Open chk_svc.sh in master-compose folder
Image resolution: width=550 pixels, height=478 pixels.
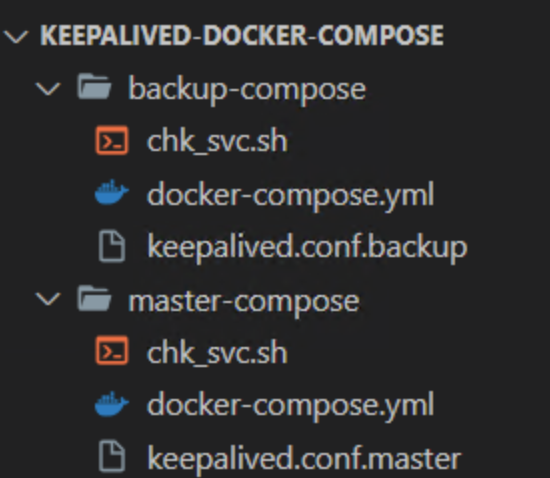[x=217, y=353]
